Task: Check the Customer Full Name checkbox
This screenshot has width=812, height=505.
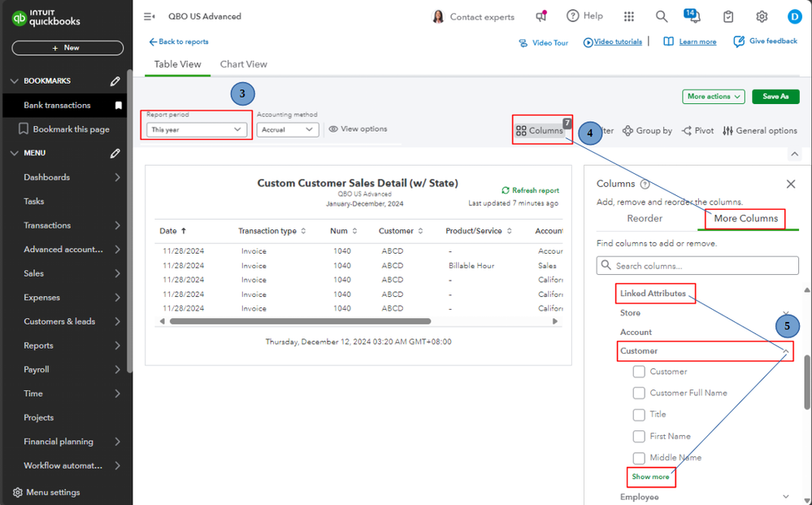Action: tap(639, 393)
